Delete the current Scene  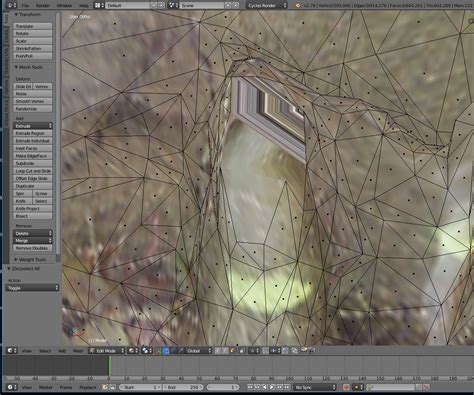click(236, 5)
